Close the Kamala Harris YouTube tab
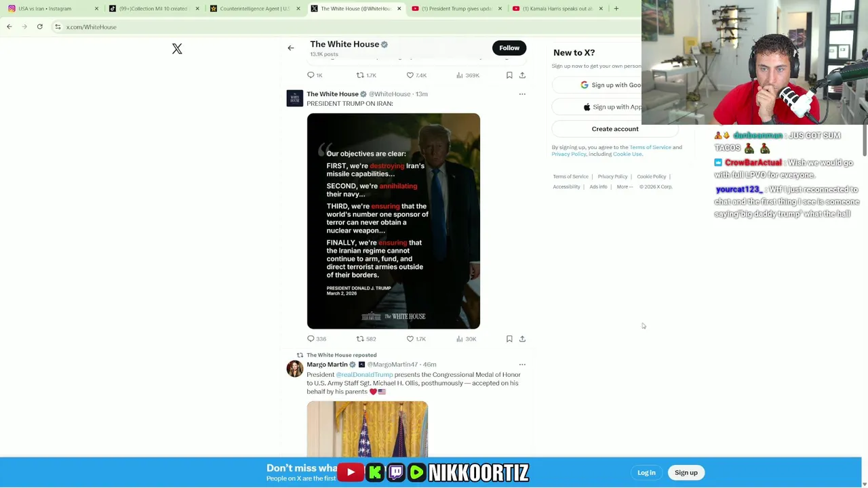 tap(601, 9)
